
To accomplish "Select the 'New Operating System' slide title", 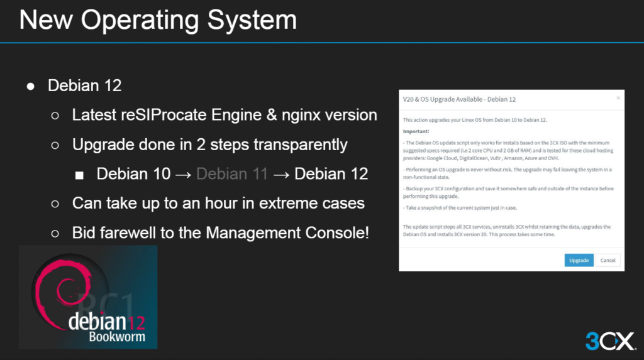I will (x=158, y=20).
